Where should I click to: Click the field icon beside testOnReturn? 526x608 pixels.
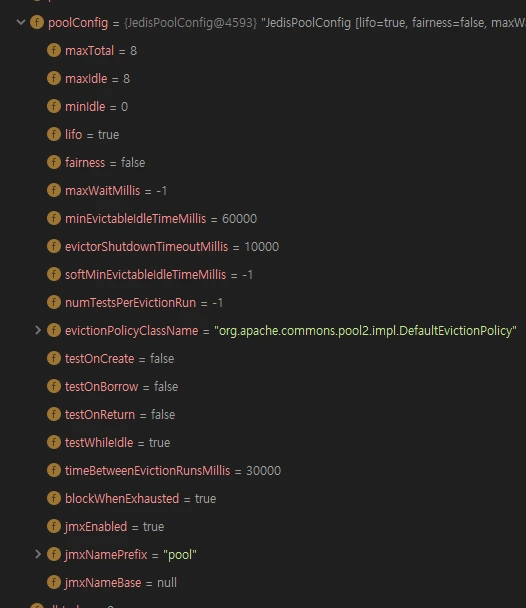pyautogui.click(x=54, y=414)
